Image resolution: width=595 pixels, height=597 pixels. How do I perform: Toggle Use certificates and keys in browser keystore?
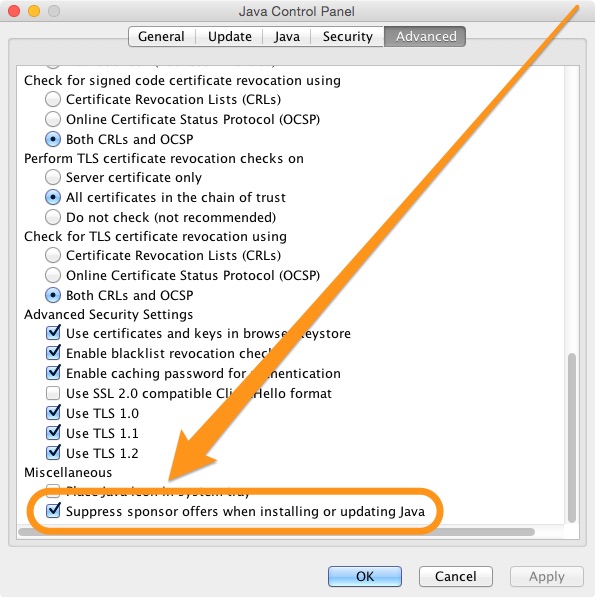coord(53,333)
